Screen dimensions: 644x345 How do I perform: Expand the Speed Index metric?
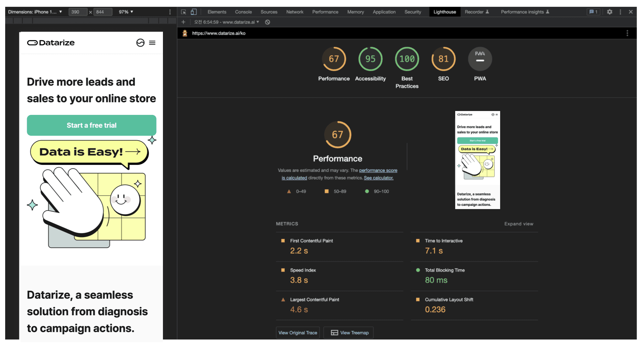point(339,276)
